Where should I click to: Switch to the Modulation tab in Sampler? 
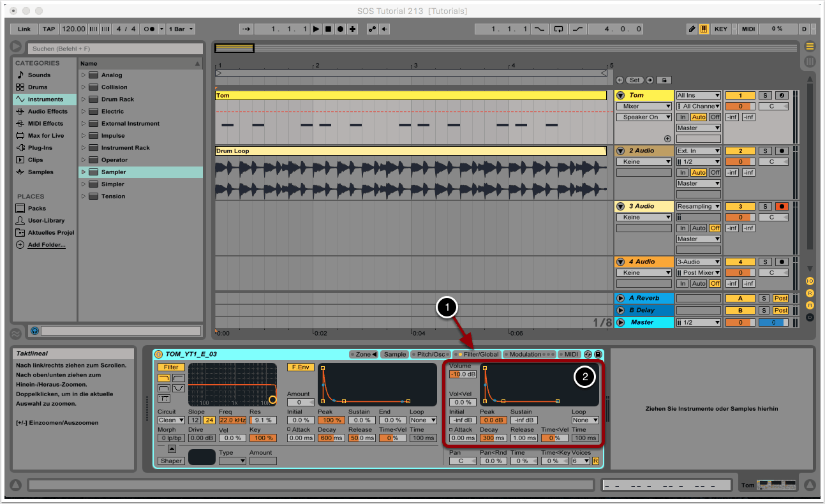pyautogui.click(x=525, y=354)
